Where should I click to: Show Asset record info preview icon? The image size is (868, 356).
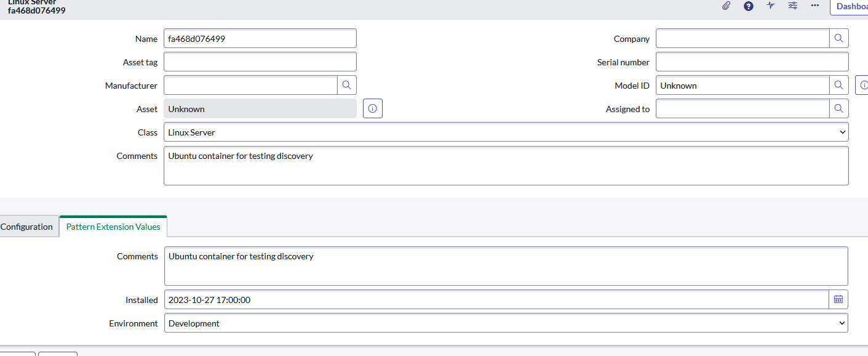[372, 108]
